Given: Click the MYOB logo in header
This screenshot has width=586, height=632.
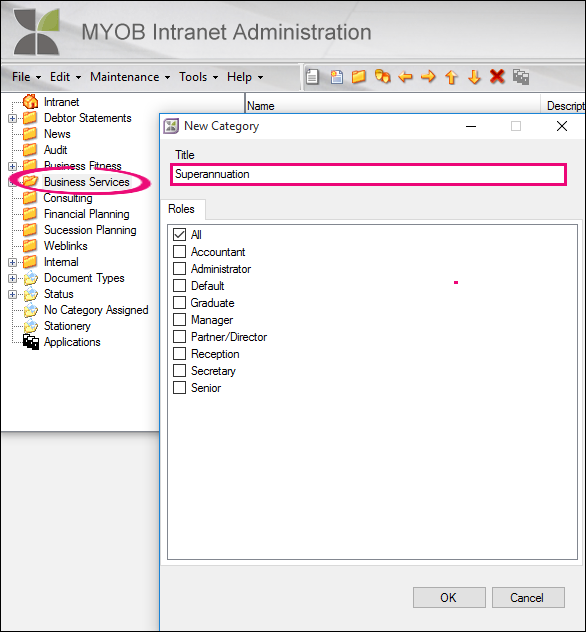Looking at the screenshot, I should pos(37,31).
